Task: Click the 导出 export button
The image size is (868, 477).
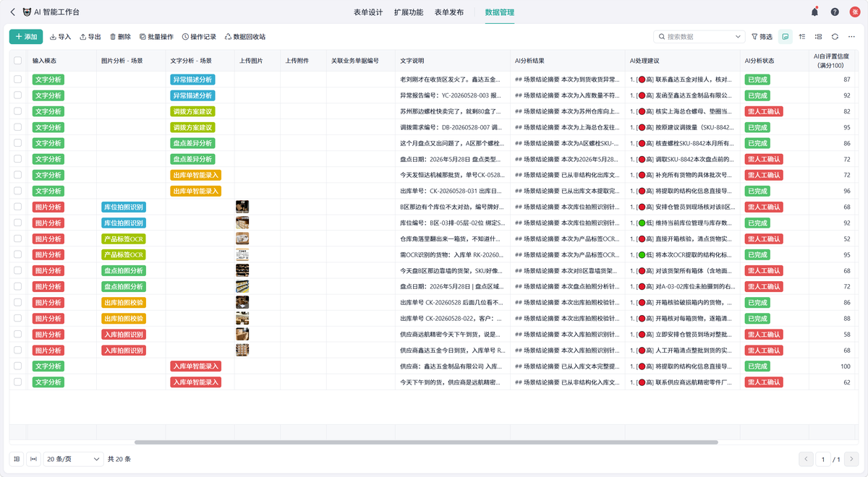Action: pos(90,37)
